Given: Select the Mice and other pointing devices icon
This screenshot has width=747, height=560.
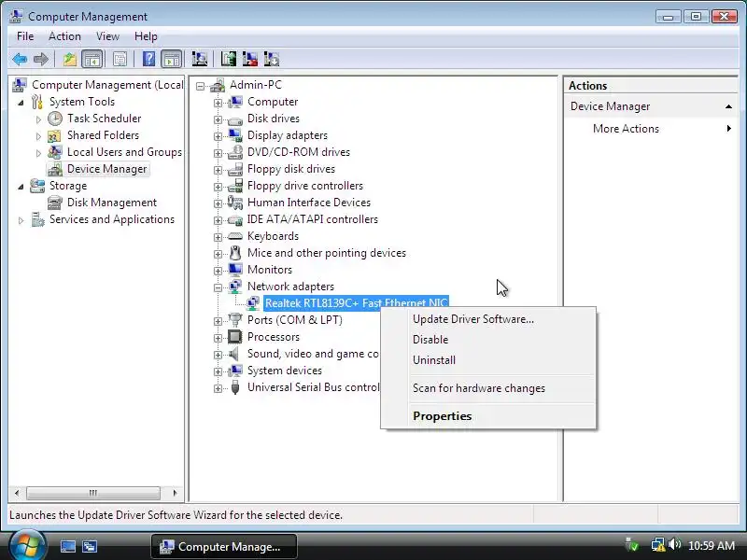Looking at the screenshot, I should click(235, 253).
